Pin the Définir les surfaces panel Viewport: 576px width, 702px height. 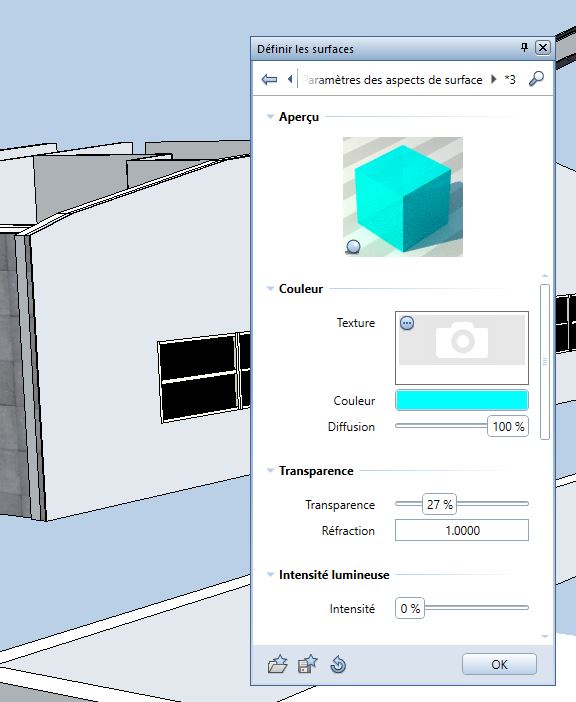pyautogui.click(x=525, y=47)
